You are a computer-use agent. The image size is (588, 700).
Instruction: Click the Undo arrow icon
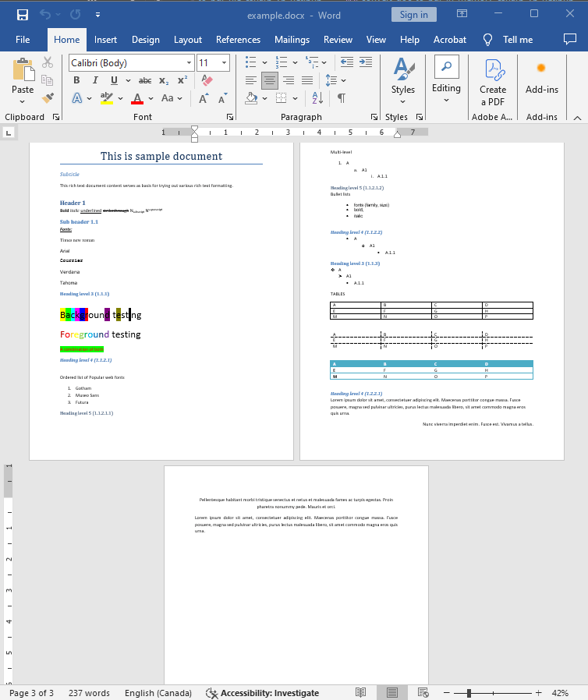click(45, 15)
